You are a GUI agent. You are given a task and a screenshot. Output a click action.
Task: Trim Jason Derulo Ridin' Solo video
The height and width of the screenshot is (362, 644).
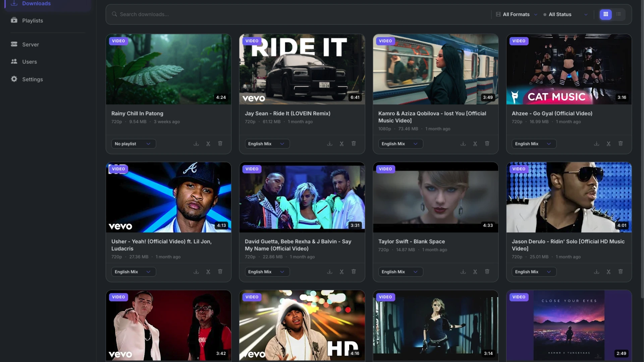(x=609, y=272)
